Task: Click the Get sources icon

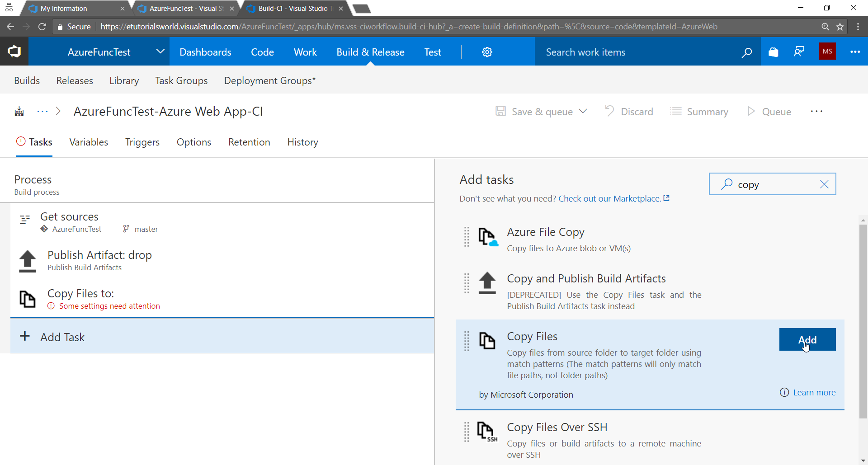Action: [25, 220]
